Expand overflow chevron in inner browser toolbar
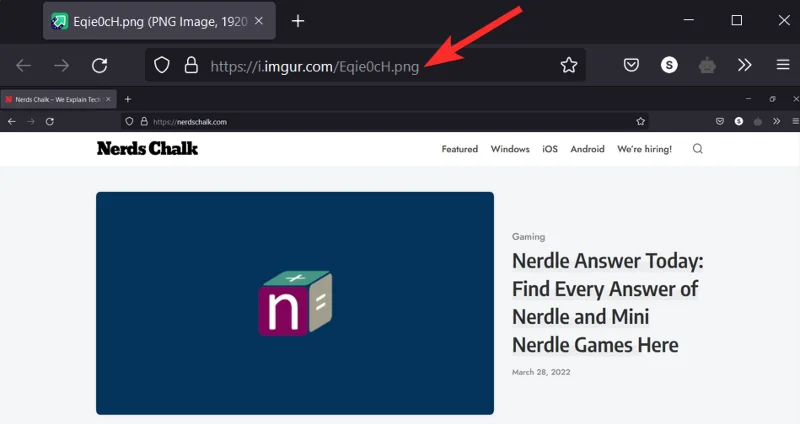 [777, 121]
